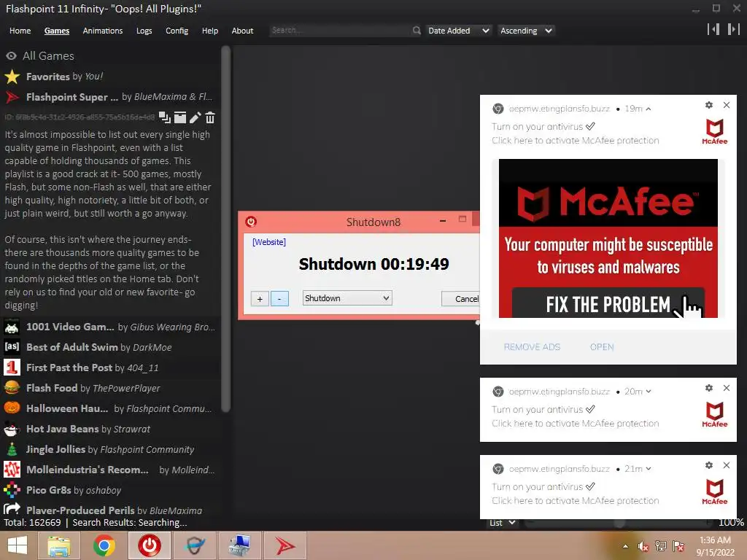Toggle left sidebar with top-right icon

click(x=713, y=29)
